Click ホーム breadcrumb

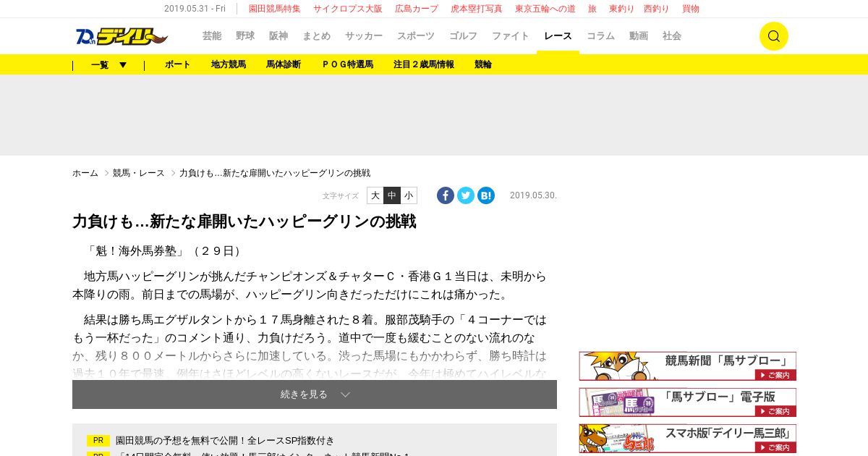[85, 173]
